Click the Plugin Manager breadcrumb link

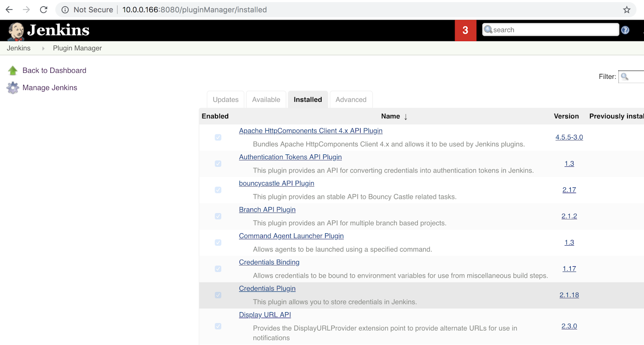tap(77, 48)
